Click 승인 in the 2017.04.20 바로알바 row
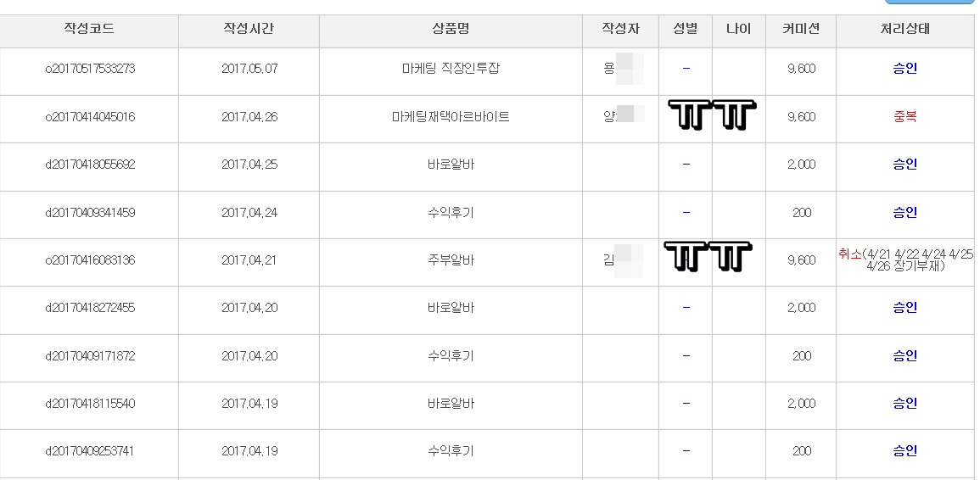980x480 pixels. (x=904, y=308)
